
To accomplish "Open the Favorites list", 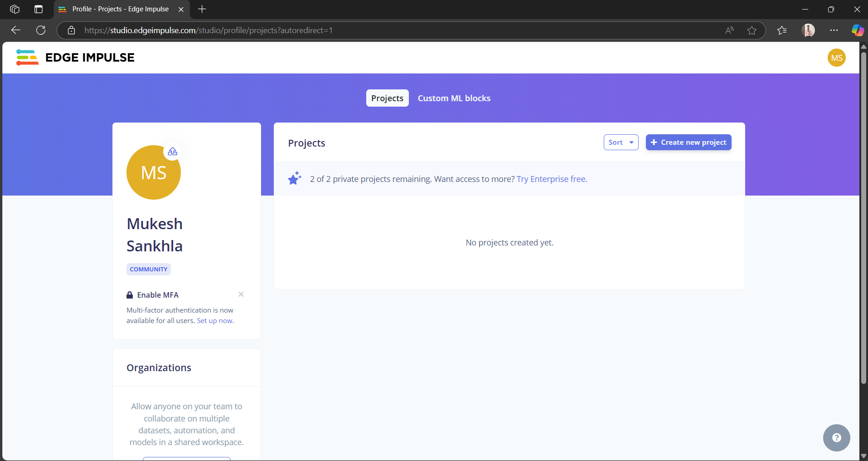I will 782,30.
